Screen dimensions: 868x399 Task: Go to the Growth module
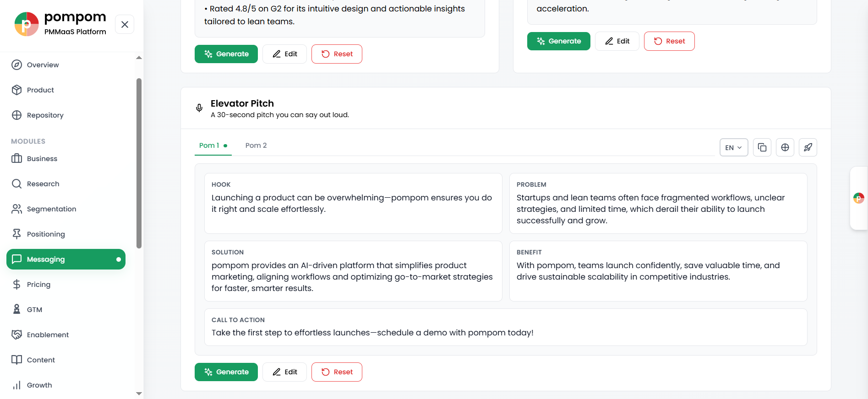[66, 385]
